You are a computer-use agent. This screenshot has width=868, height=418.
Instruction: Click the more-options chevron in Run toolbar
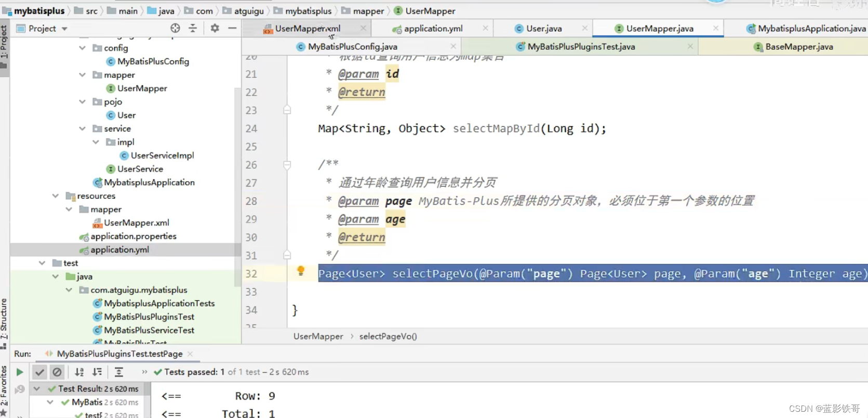pyautogui.click(x=144, y=372)
